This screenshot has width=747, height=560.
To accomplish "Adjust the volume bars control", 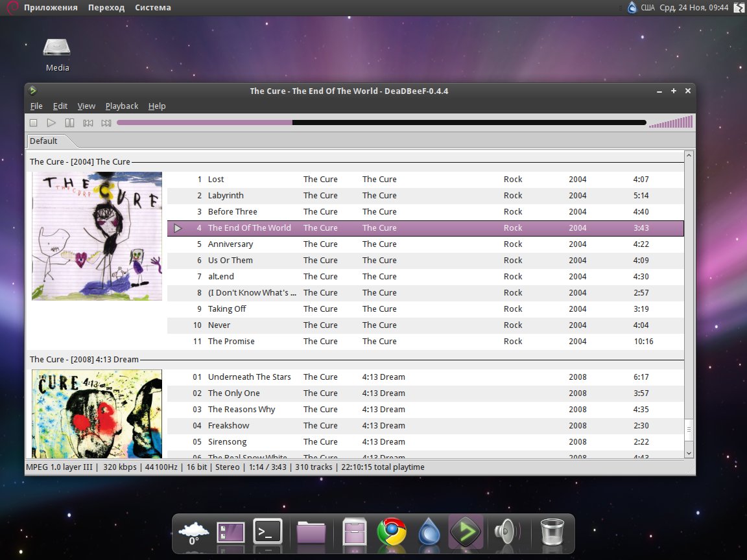I will [670, 122].
